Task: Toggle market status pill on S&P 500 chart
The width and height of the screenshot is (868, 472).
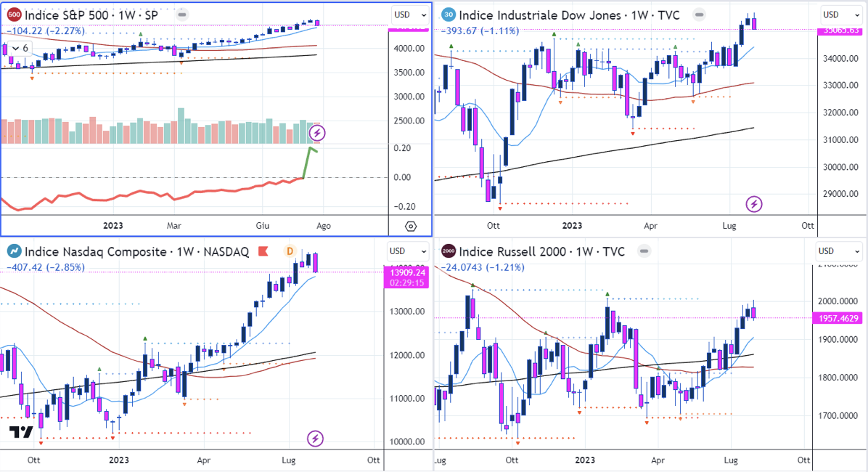Action: pyautogui.click(x=184, y=15)
